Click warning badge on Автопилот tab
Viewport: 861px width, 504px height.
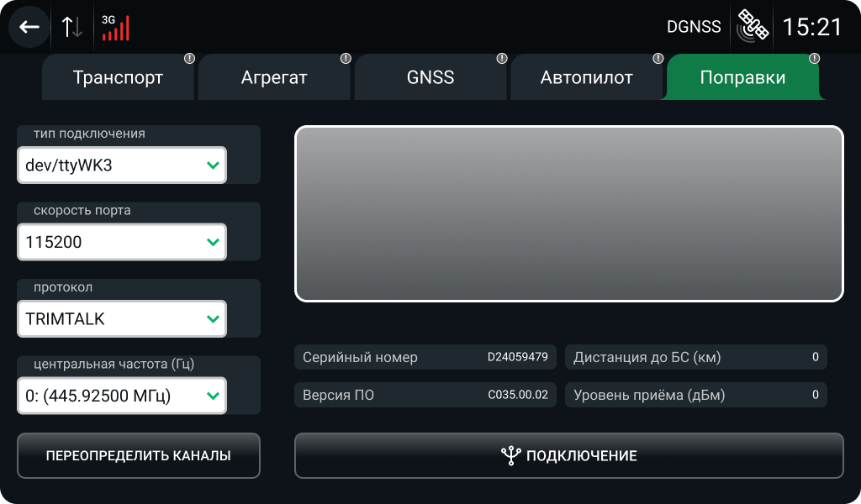658,59
